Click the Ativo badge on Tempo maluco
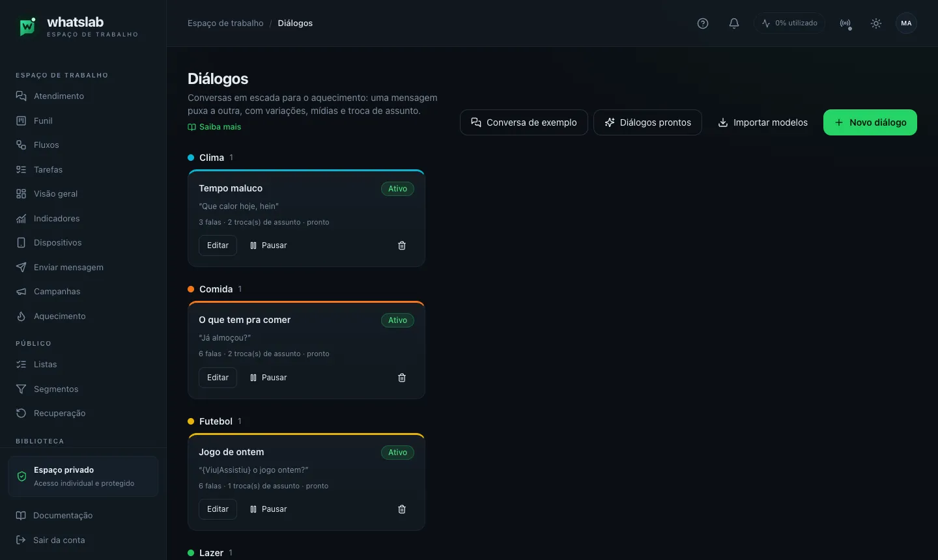 (397, 189)
